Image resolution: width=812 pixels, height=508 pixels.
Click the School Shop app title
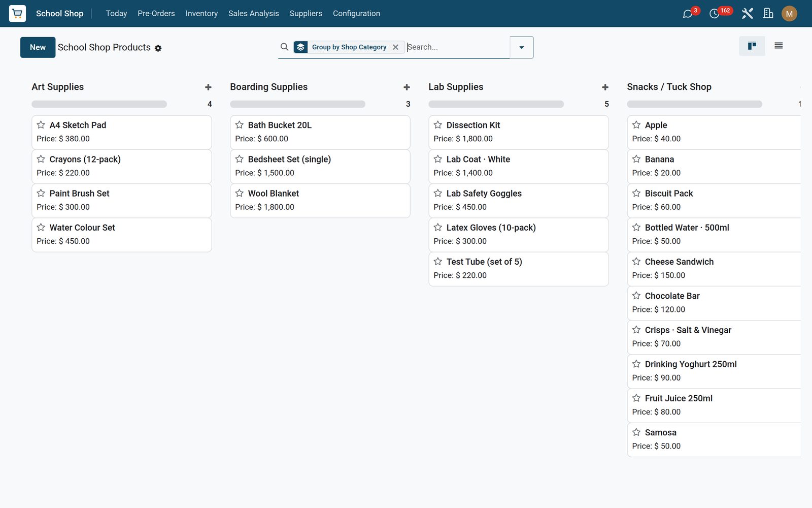[x=59, y=13]
